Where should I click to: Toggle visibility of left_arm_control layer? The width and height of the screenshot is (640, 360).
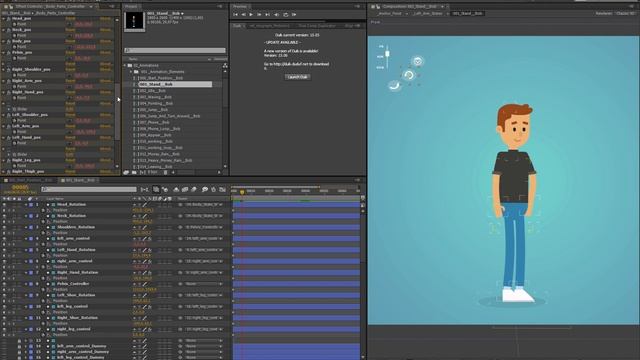pos(4,239)
